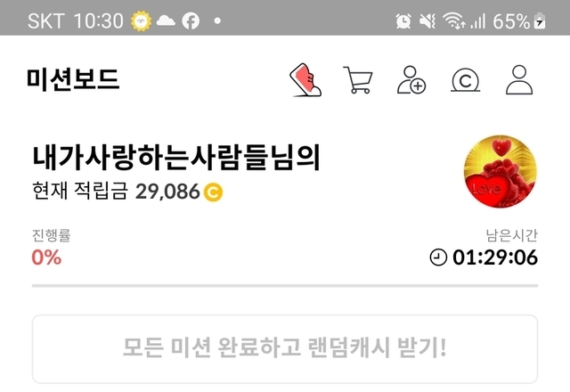Tap the yellow coin beside 29,086
This screenshot has width=570, height=392.
[213, 192]
